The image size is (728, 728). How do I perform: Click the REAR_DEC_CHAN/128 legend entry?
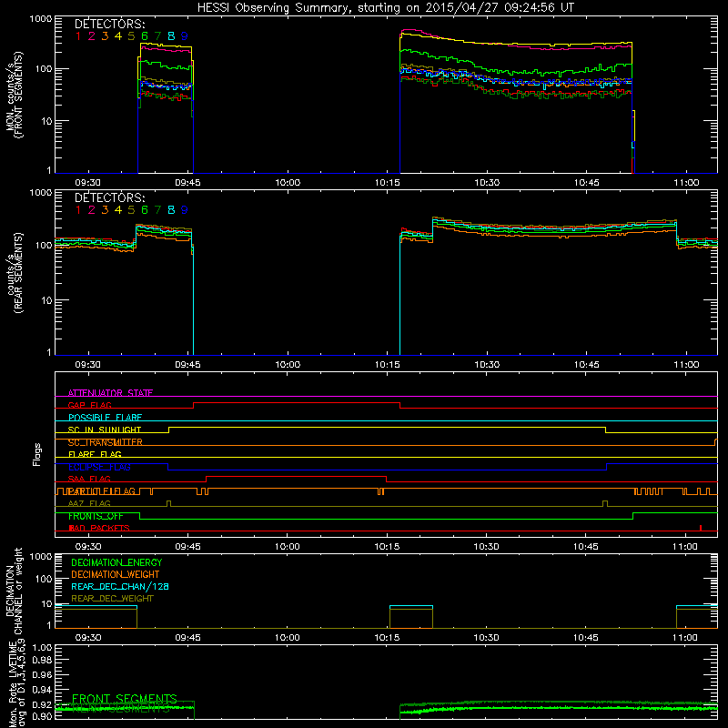120,586
